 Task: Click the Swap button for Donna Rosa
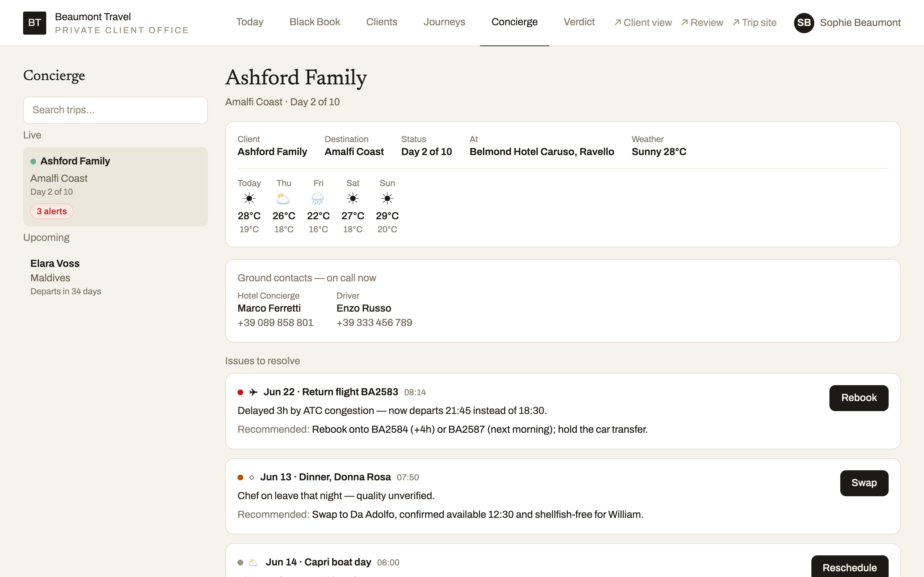[x=864, y=483]
